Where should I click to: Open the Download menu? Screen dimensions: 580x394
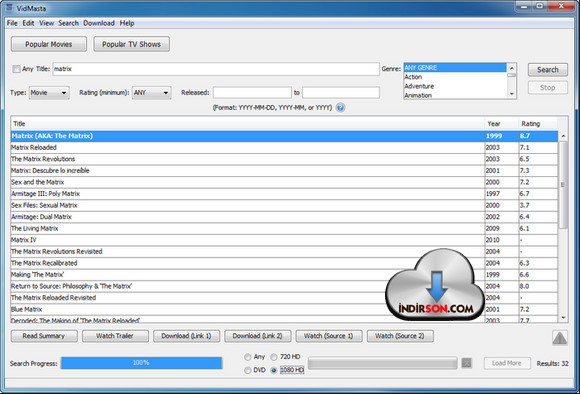tap(99, 23)
